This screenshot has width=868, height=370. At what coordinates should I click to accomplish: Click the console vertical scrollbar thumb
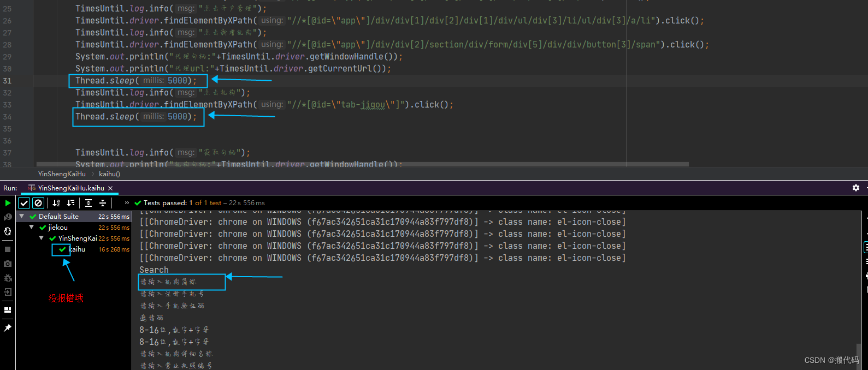(859, 357)
